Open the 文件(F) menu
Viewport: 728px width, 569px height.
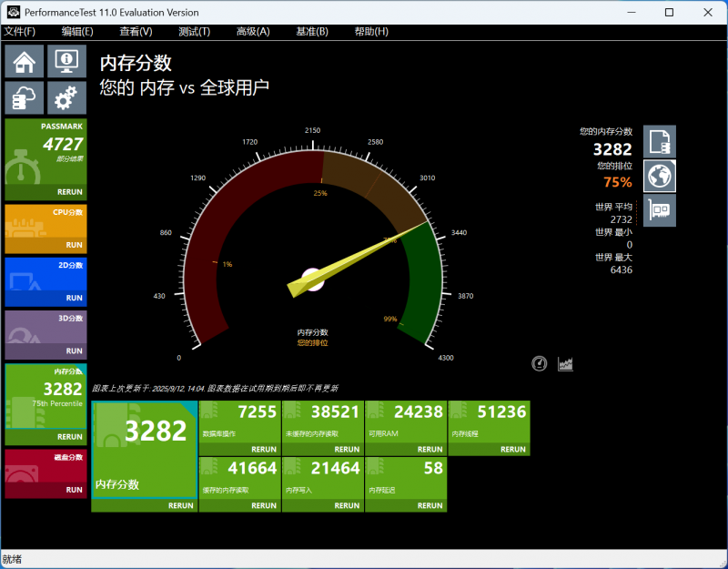(x=20, y=32)
